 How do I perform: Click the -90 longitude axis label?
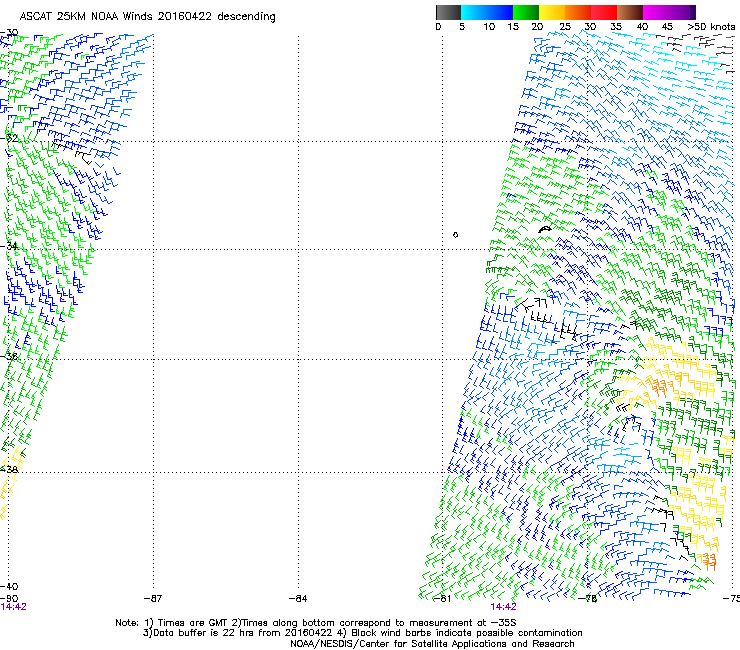(9, 599)
